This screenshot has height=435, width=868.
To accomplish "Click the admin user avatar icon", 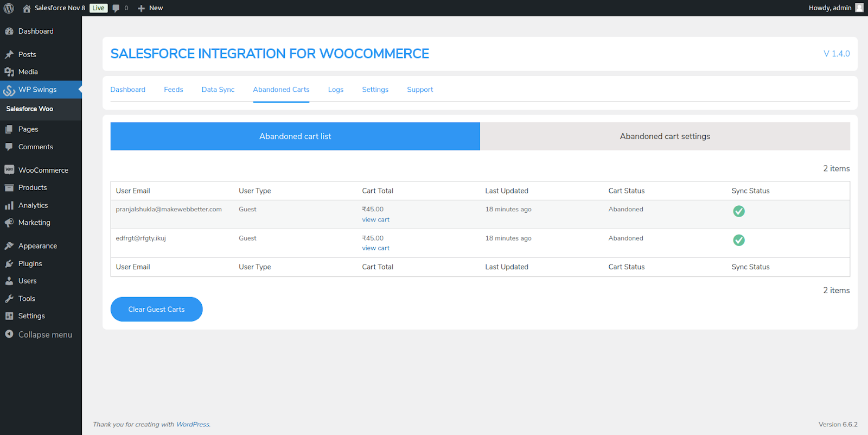I will pyautogui.click(x=859, y=8).
